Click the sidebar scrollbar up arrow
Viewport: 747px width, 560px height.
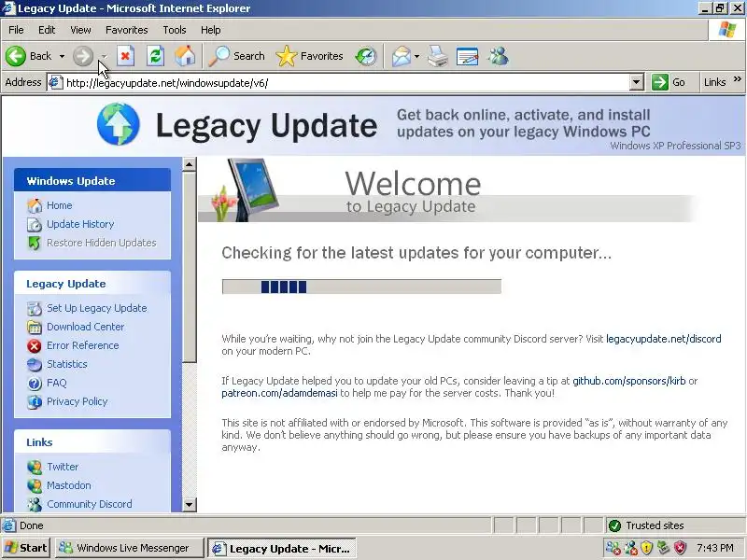tap(190, 165)
